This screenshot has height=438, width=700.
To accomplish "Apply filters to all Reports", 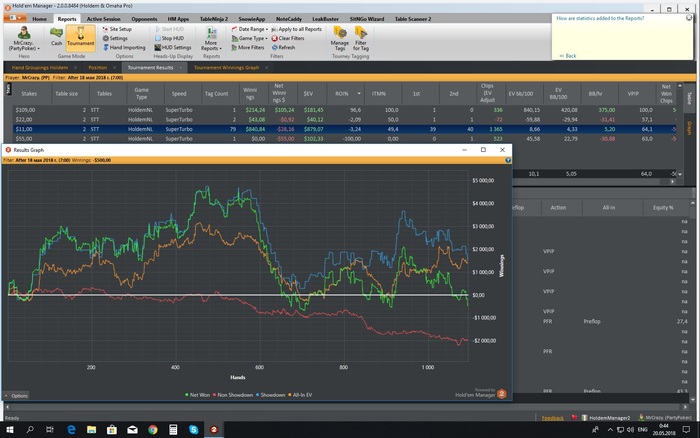I will point(296,29).
